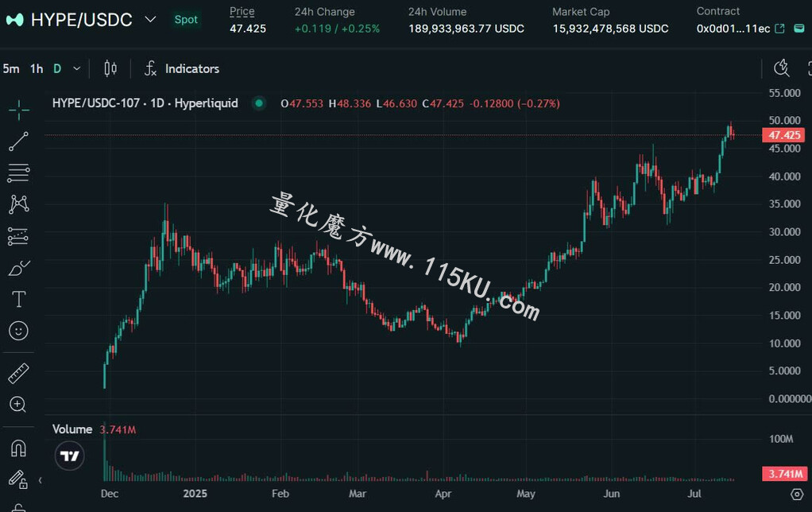Toggle lock all drawing tools
812x512 pixels.
pos(17,479)
